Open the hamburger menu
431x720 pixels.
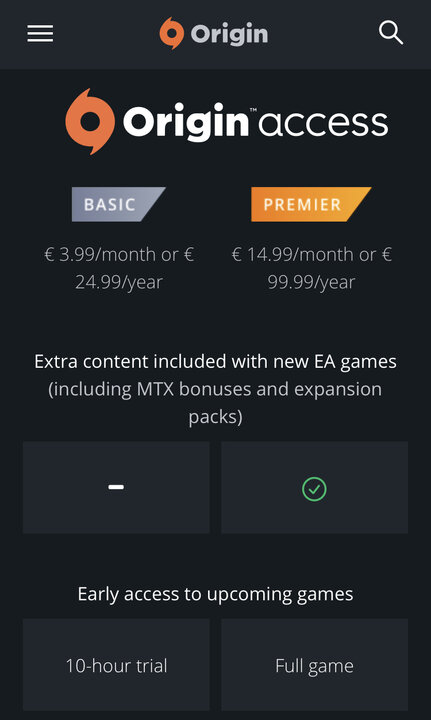[40, 34]
